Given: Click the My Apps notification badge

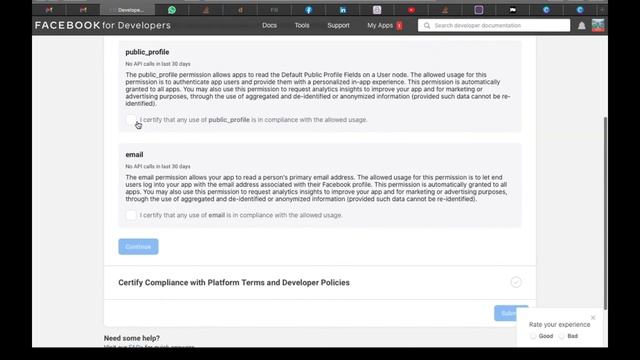Looking at the screenshot, I should coord(399,25).
